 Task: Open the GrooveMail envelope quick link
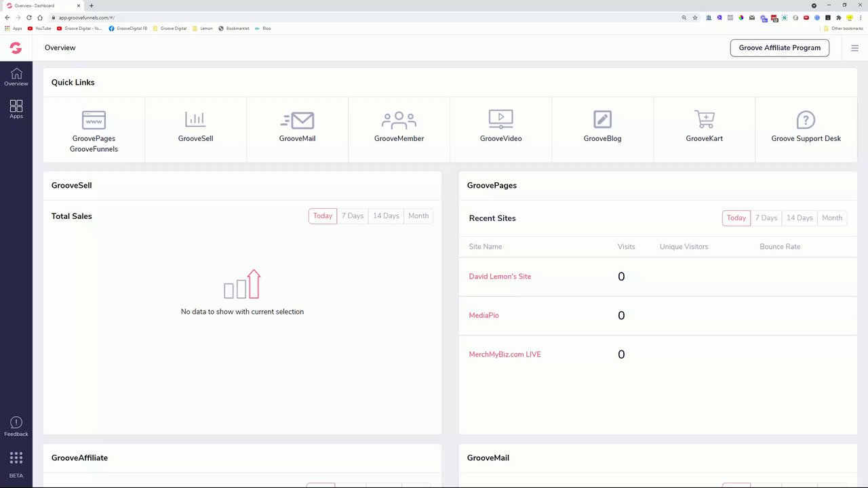pyautogui.click(x=297, y=120)
